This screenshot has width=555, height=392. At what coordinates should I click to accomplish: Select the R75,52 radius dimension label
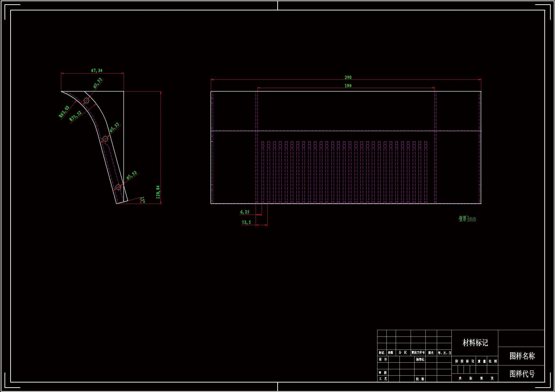pyautogui.click(x=75, y=116)
